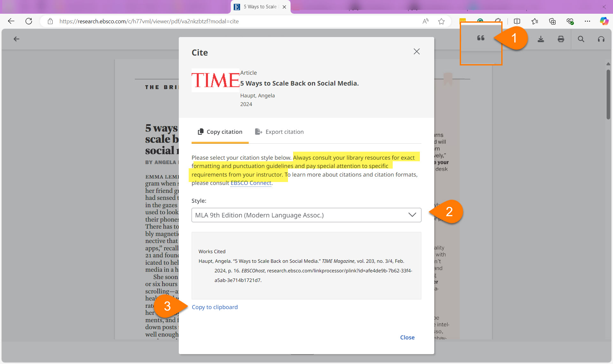This screenshot has height=364, width=613.
Task: Select MLA 9th Edition style dropdown
Action: [306, 215]
